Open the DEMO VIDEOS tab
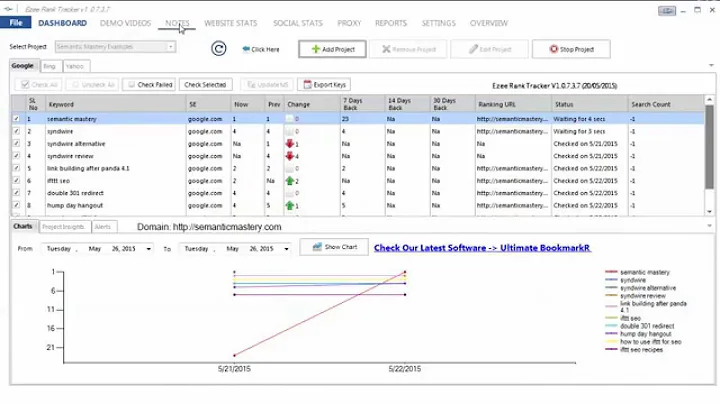This screenshot has height=404, width=720. [x=125, y=23]
